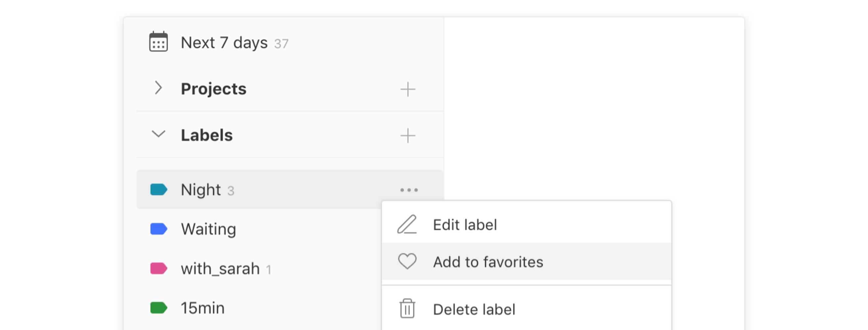Click the plus icon to add a new label
Image resolution: width=868 pixels, height=330 pixels.
408,135
